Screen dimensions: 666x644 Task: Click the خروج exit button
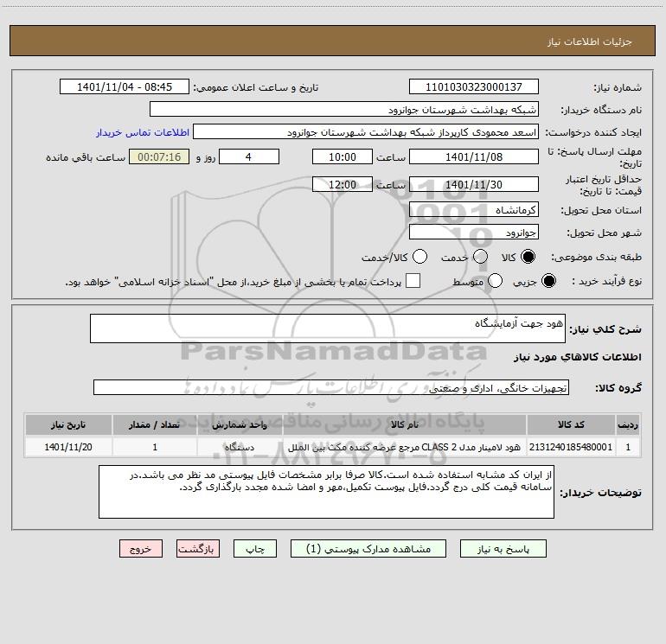pos(141,549)
